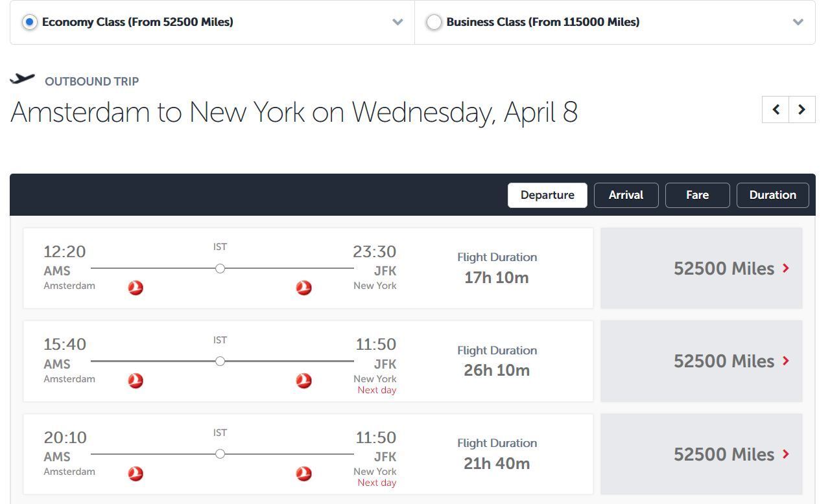Image resolution: width=830 pixels, height=504 pixels.
Task: Click first airline logo on 20:10 flight
Action: click(136, 474)
